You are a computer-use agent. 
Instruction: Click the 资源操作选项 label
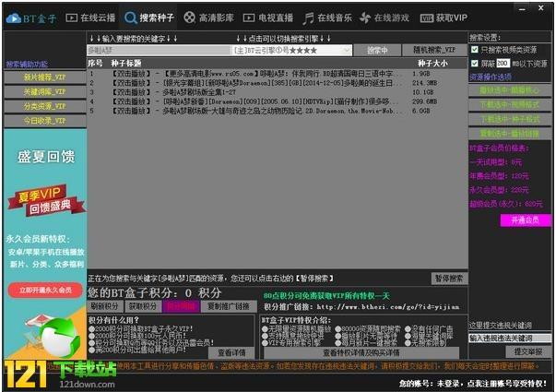tap(491, 77)
